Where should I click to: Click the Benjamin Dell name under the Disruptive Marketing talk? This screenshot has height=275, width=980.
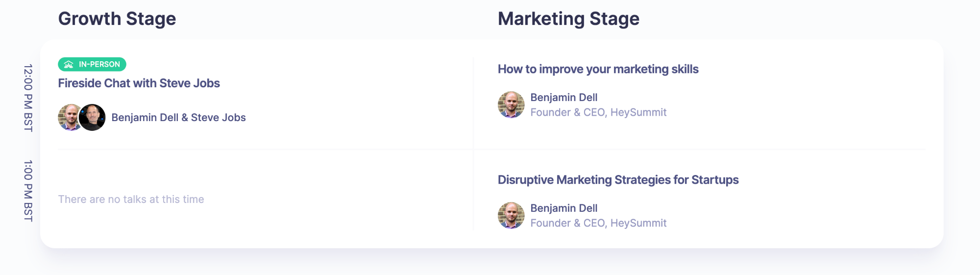coord(563,208)
